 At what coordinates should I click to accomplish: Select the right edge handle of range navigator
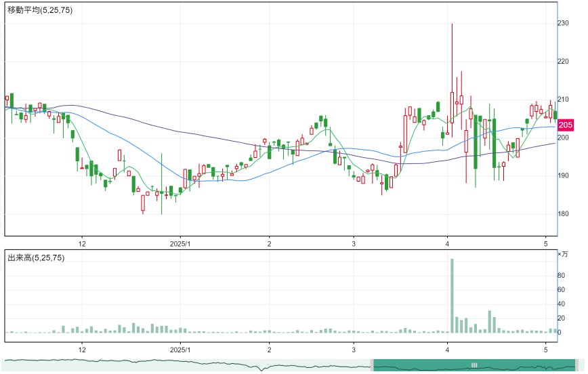click(576, 365)
